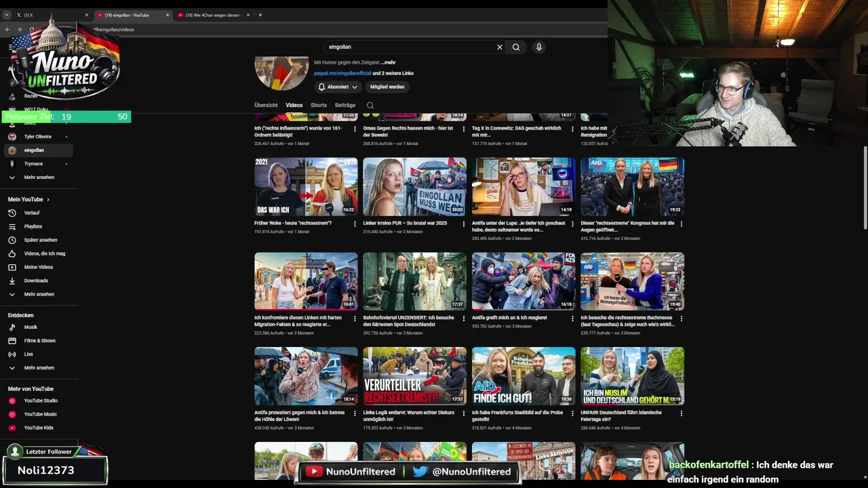Viewport: 868px width, 488px height.
Task: Expand channel description with ...mehr
Action: click(389, 62)
